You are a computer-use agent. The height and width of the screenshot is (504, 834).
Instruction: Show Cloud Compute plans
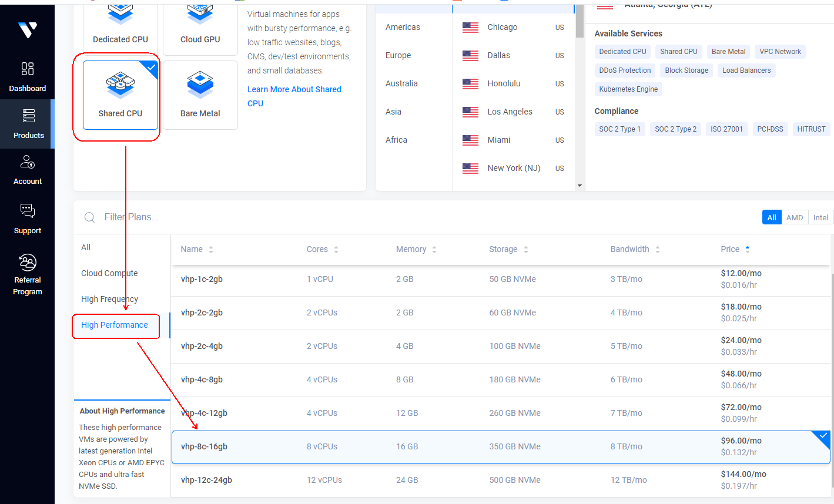click(x=109, y=273)
